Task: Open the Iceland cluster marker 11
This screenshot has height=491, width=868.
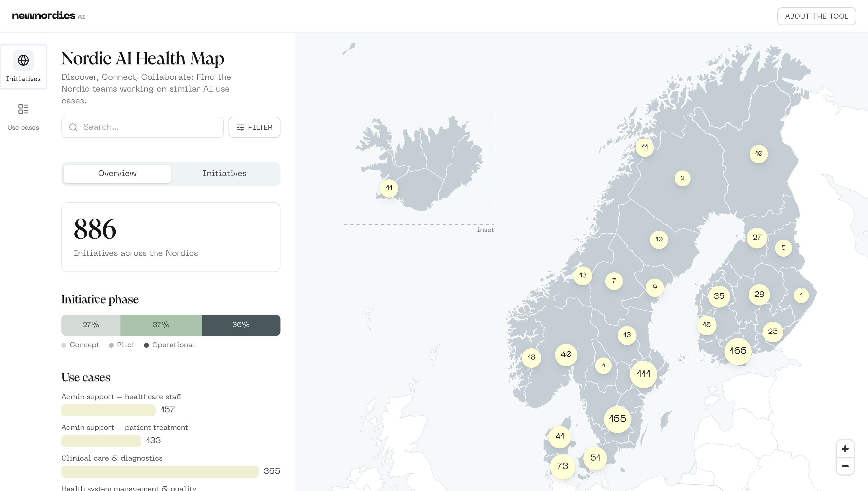Action: (389, 188)
